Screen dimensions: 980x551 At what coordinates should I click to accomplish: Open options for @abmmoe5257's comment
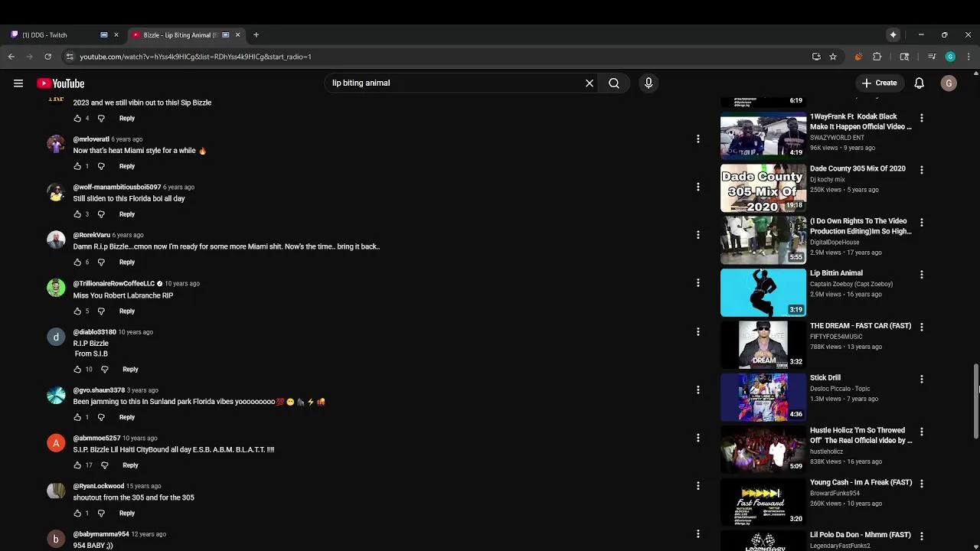tap(697, 438)
